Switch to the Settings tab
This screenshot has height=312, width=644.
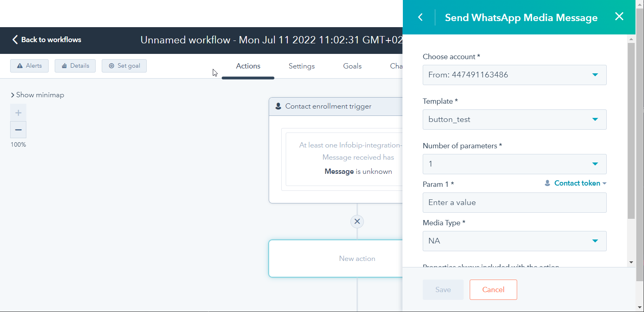(x=302, y=66)
